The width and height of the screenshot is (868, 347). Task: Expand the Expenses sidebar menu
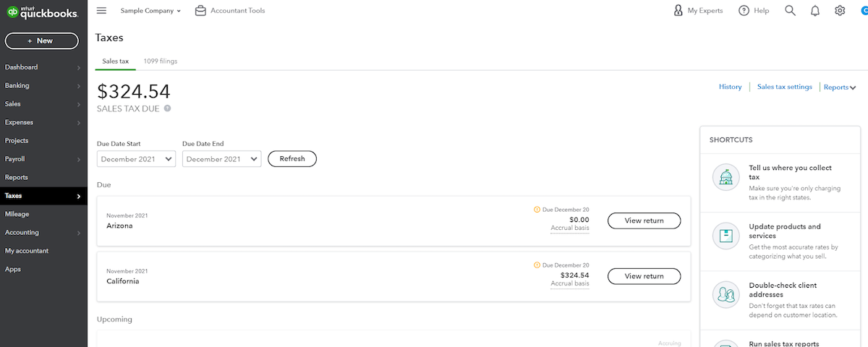43,122
